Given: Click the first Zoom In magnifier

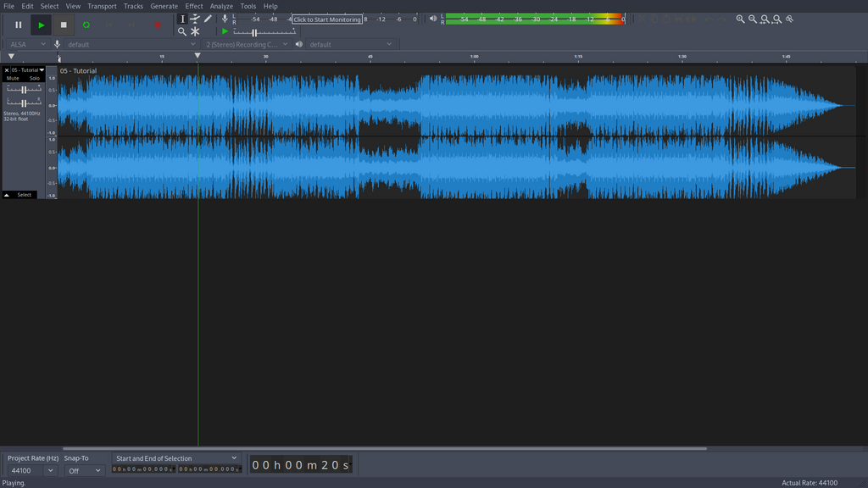Looking at the screenshot, I should click(740, 19).
